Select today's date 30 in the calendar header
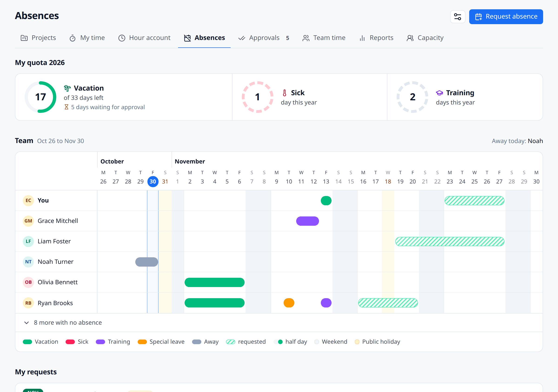Screen dimensions: 558x392 [x=153, y=182]
